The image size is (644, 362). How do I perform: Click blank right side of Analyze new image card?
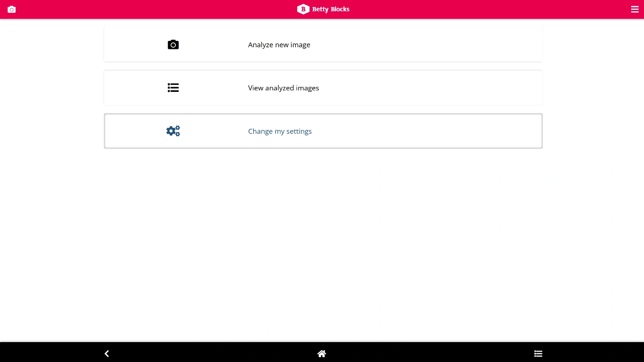tap(456, 45)
